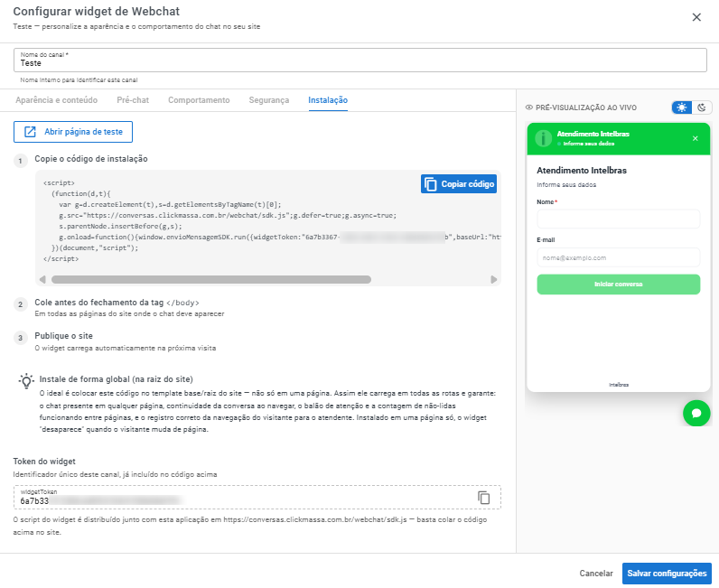Click left arrow of code scrollbar
This screenshot has width=719, height=588.
click(42, 279)
